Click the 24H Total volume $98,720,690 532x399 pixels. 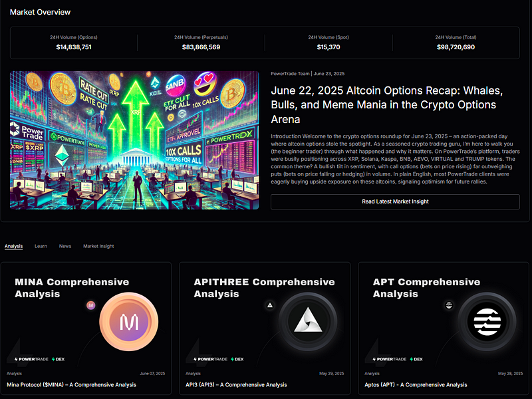456,47
